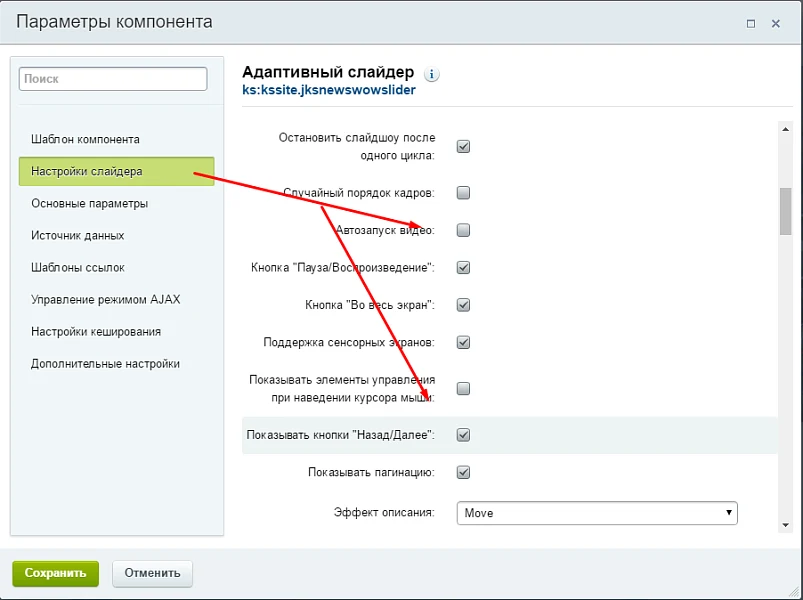Click the scrollbar up arrow
This screenshot has width=803, height=600.
(x=786, y=130)
